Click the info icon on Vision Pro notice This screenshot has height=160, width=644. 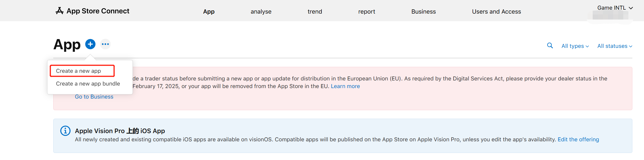(65, 131)
